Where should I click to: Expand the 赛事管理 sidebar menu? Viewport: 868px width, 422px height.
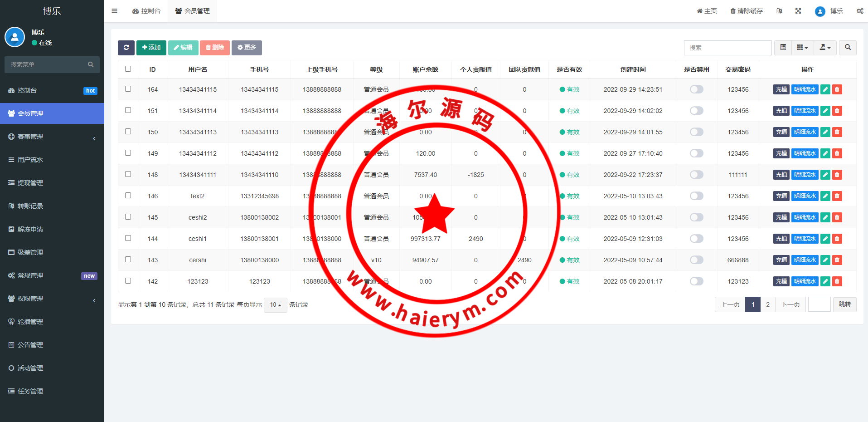click(x=52, y=137)
